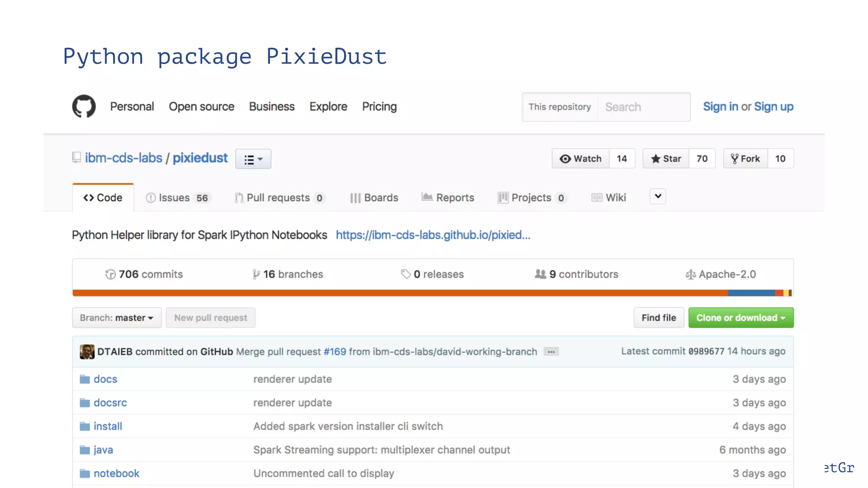868x488 pixels.
Task: Open the Pull requests tab
Action: tap(279, 198)
